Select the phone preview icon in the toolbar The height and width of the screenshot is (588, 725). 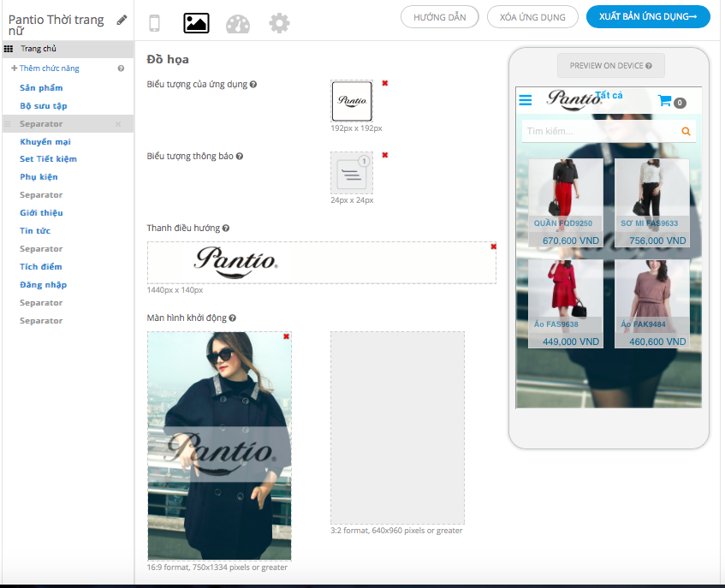(x=155, y=24)
